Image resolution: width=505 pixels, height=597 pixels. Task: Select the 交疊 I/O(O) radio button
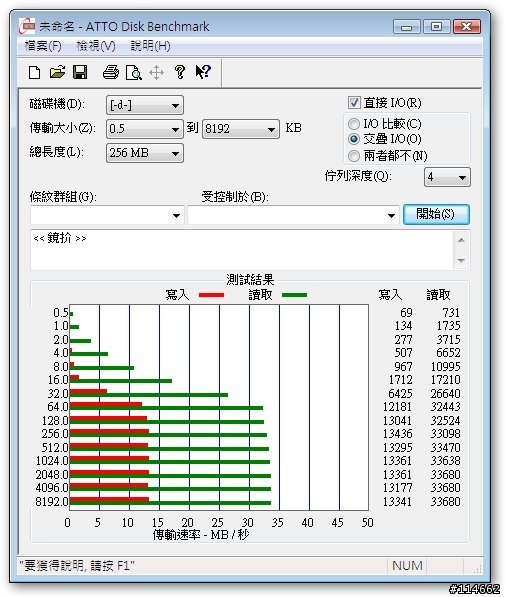tap(354, 139)
